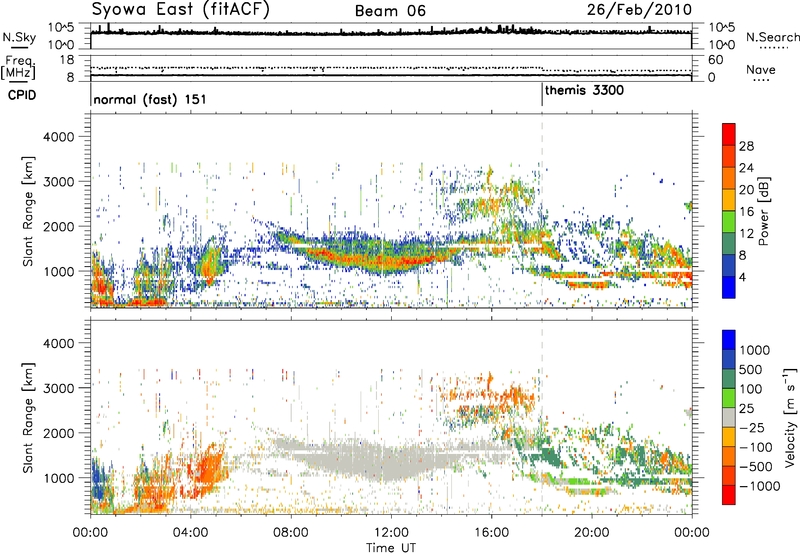800x554 pixels.
Task: Click the dashed CPID change line in velocity panel
Action: (x=542, y=417)
